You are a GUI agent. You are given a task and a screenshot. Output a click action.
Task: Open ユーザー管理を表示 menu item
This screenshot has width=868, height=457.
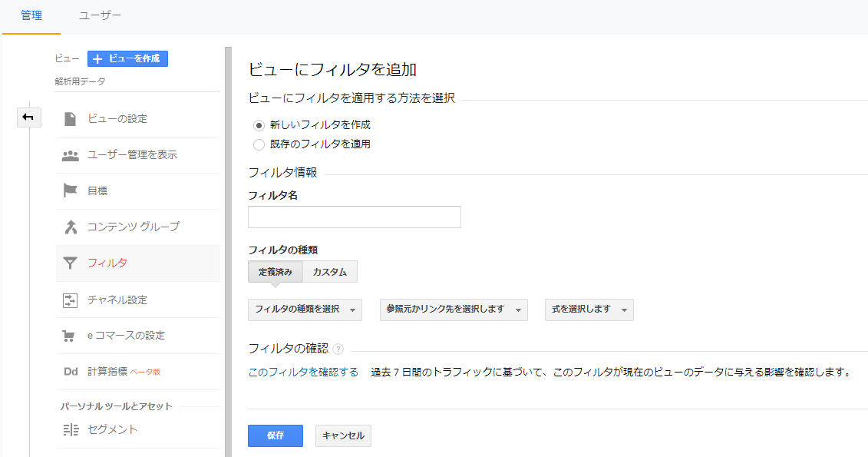tap(138, 155)
